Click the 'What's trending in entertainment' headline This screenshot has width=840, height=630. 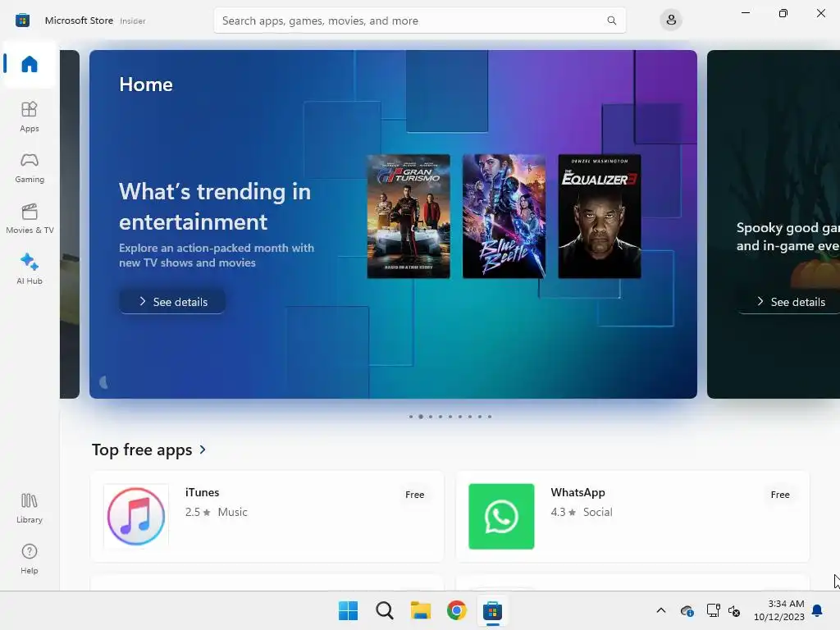[215, 207]
